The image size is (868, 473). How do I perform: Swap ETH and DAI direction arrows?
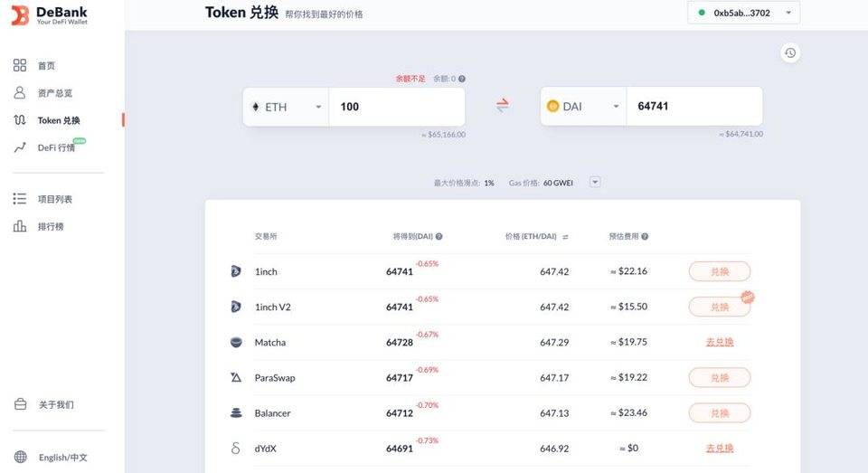pyautogui.click(x=502, y=105)
